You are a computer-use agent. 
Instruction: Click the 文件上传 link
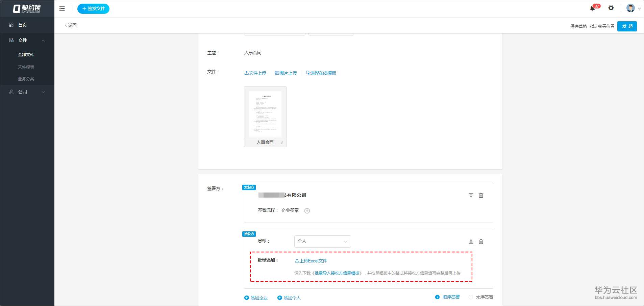(x=255, y=73)
